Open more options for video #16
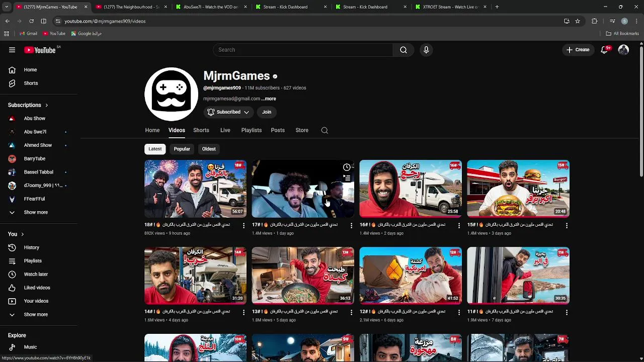This screenshot has height=362, width=644. click(x=459, y=226)
